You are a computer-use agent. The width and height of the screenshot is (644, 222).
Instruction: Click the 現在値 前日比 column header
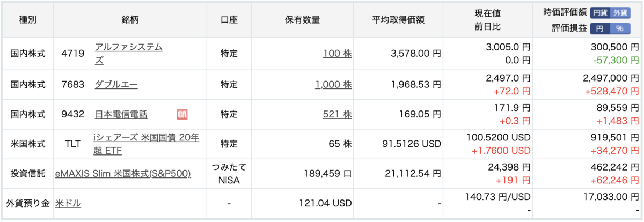click(488, 20)
